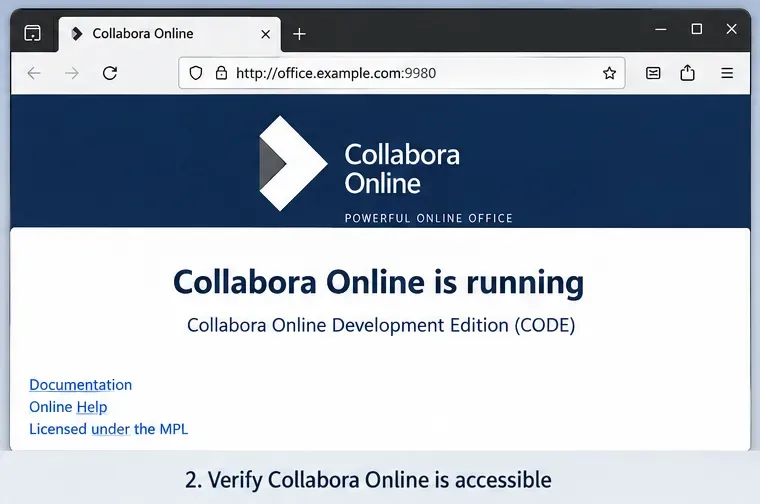The height and width of the screenshot is (504, 760).
Task: Open the tab overview icon left of the tab
Action: coord(32,33)
